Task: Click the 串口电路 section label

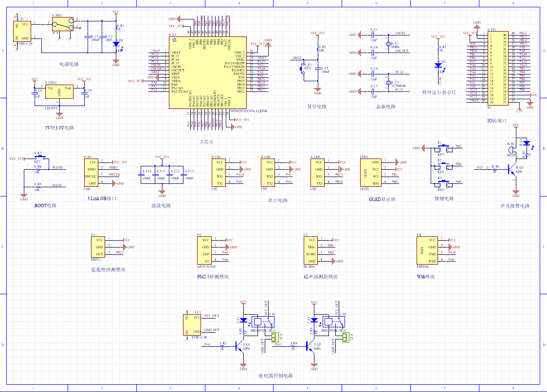Action: point(278,200)
